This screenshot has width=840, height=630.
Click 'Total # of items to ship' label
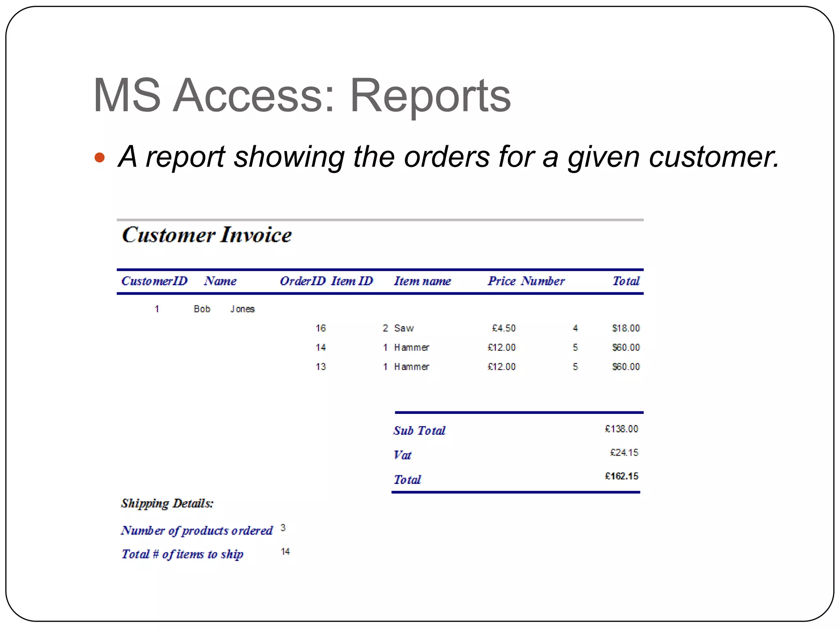[182, 555]
